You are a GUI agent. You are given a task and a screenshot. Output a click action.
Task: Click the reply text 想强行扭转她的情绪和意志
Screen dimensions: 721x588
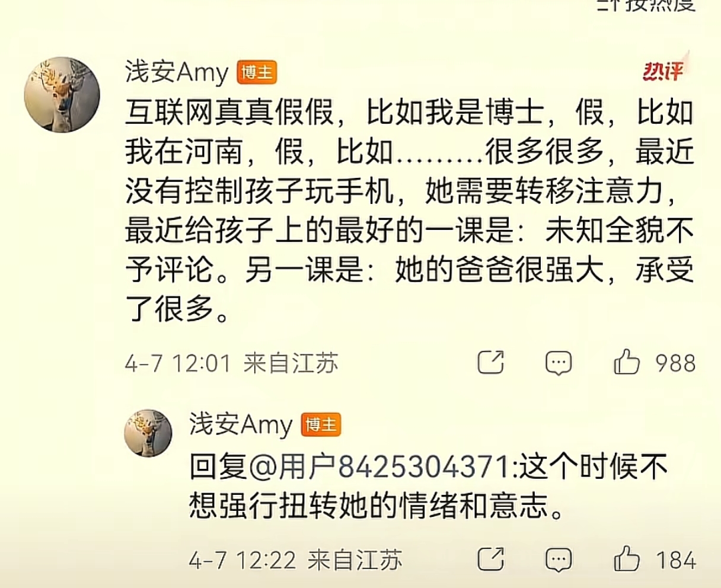point(376,507)
